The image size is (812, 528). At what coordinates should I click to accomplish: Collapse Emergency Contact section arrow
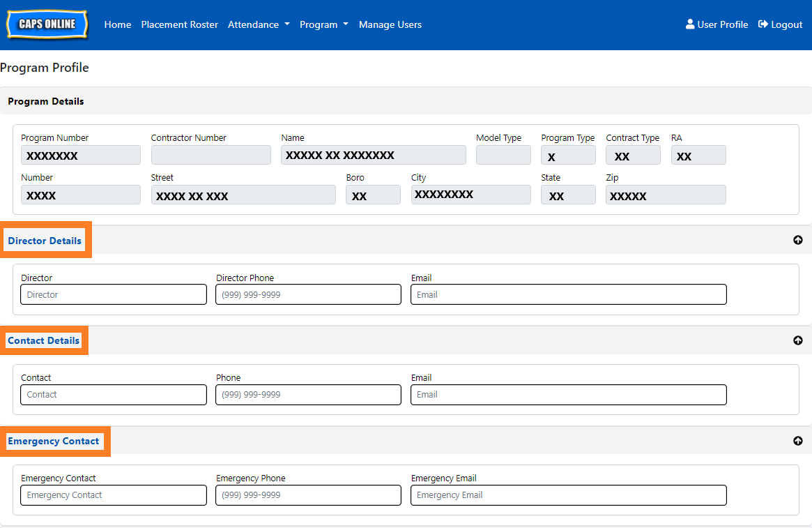797,441
